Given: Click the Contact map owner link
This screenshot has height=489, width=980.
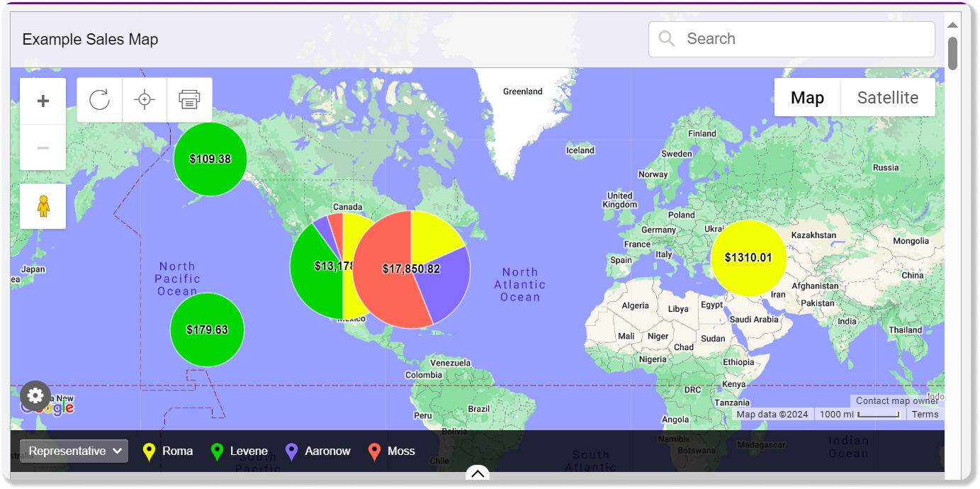Looking at the screenshot, I should pos(896,401).
